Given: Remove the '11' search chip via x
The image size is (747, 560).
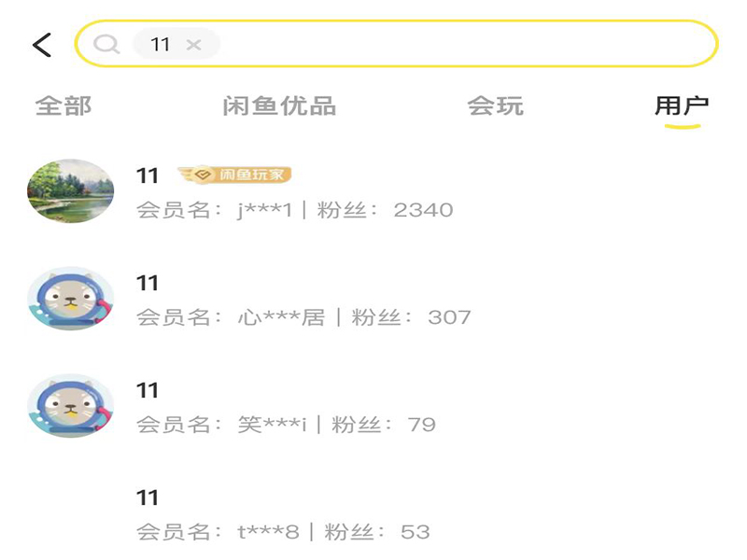Looking at the screenshot, I should point(193,45).
